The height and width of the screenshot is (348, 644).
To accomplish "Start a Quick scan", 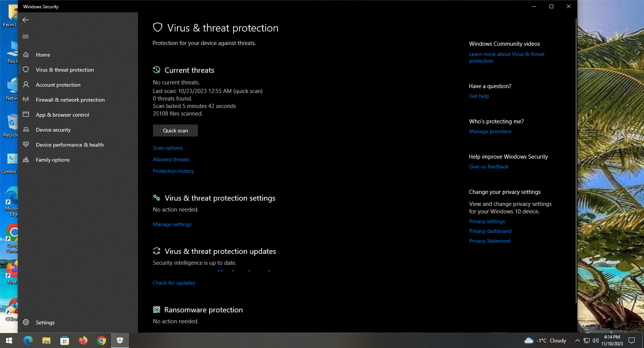I will tap(175, 130).
